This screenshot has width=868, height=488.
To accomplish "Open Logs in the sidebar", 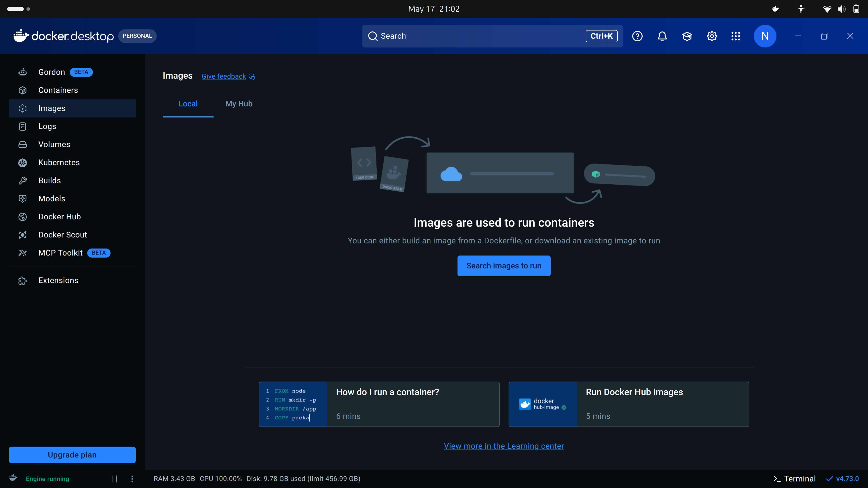I will (72, 126).
